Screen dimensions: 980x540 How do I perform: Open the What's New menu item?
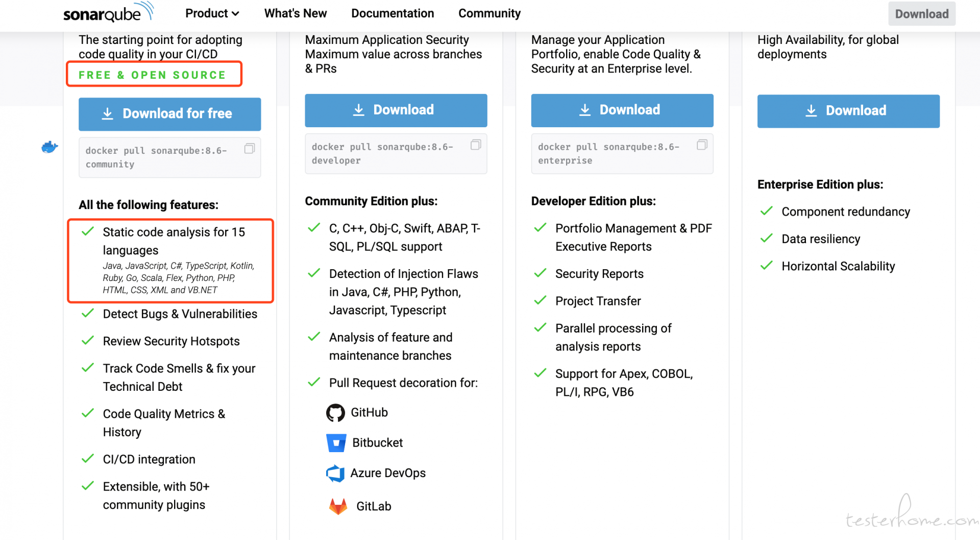click(x=296, y=13)
